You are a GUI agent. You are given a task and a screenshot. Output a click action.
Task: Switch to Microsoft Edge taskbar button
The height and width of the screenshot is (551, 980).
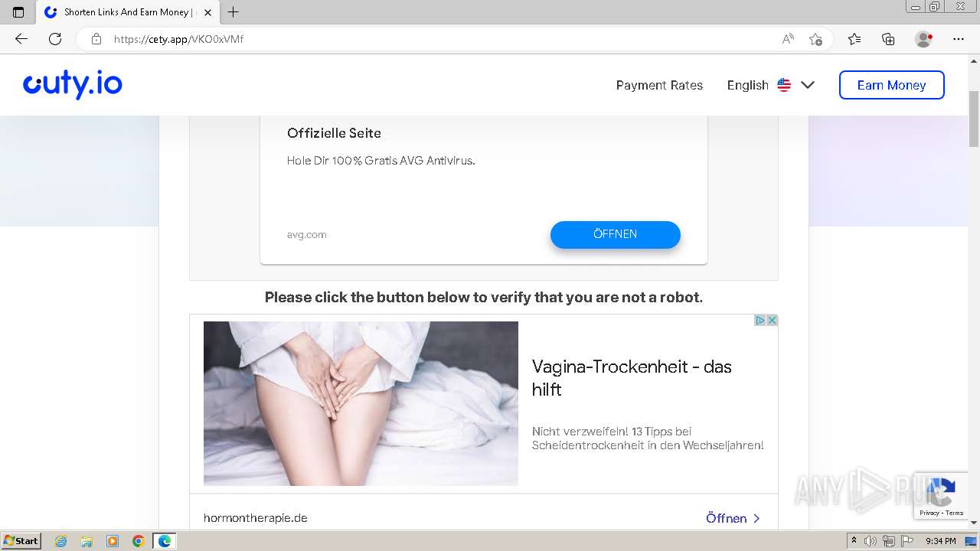[165, 541]
